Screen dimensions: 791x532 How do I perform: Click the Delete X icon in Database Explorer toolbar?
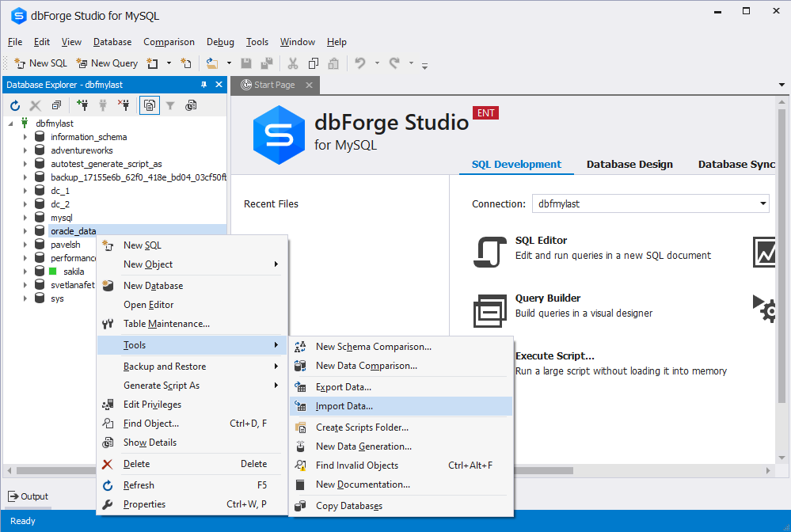36,105
